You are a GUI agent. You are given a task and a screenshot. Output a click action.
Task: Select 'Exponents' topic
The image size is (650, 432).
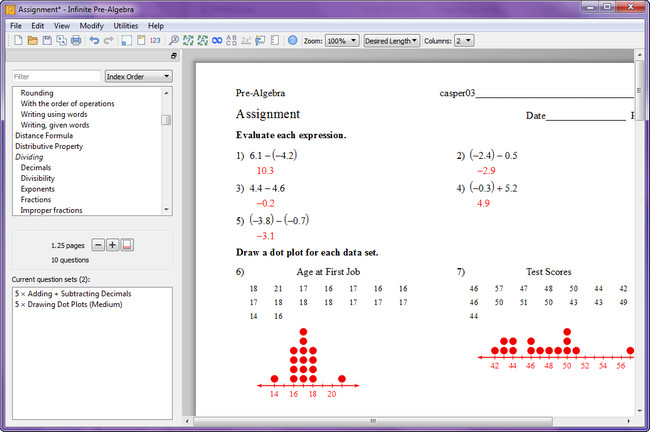pyautogui.click(x=38, y=189)
